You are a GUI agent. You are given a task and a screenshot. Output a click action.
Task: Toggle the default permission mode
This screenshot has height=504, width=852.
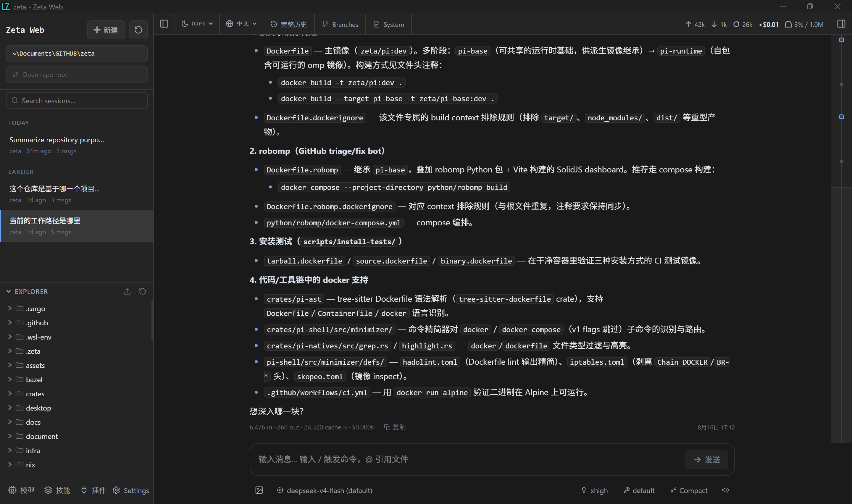tap(639, 490)
